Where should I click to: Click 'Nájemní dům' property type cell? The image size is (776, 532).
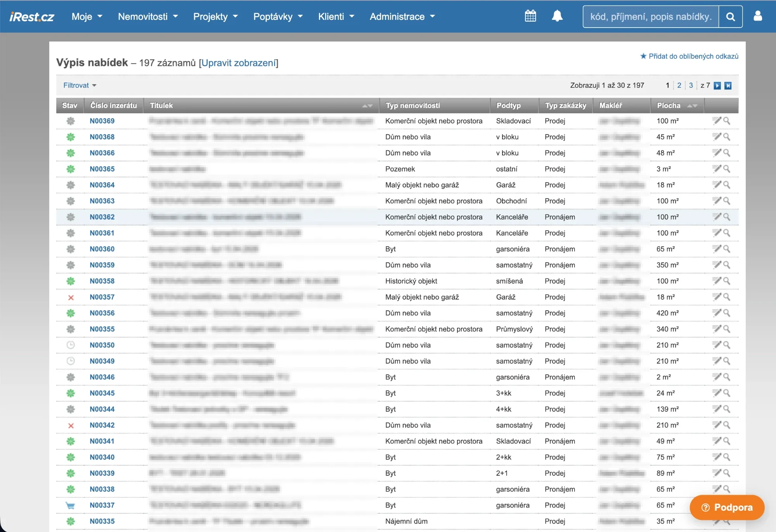pyautogui.click(x=406, y=521)
